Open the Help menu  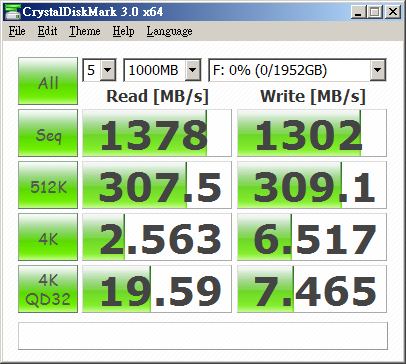pos(123,31)
